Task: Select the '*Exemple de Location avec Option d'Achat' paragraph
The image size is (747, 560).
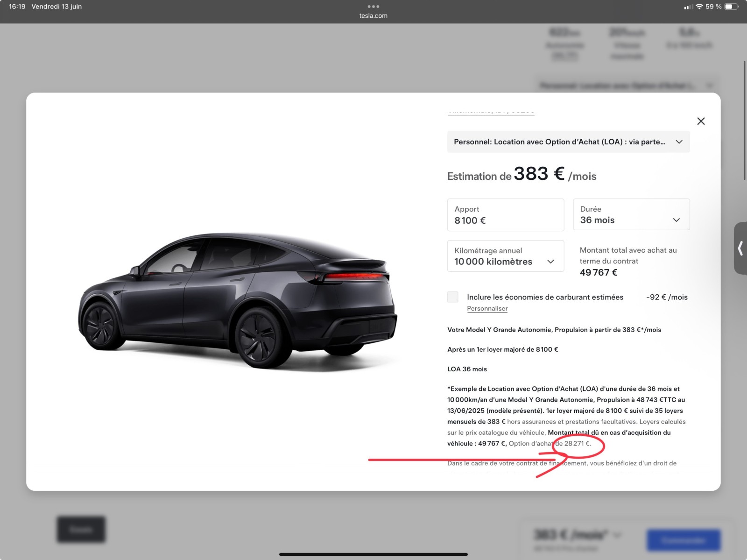Action: 566,416
